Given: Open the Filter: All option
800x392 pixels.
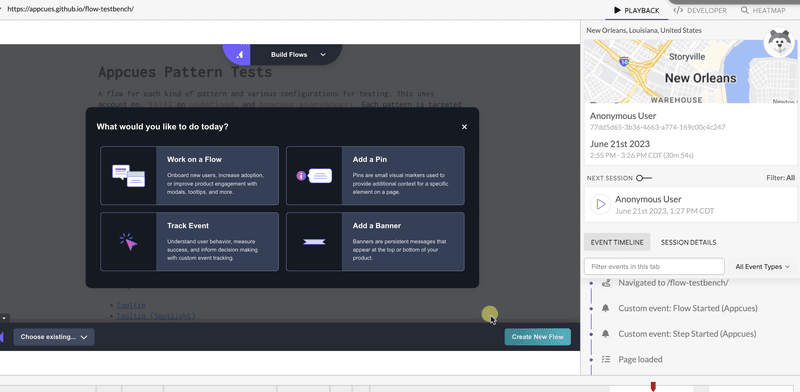Looking at the screenshot, I should [x=780, y=178].
